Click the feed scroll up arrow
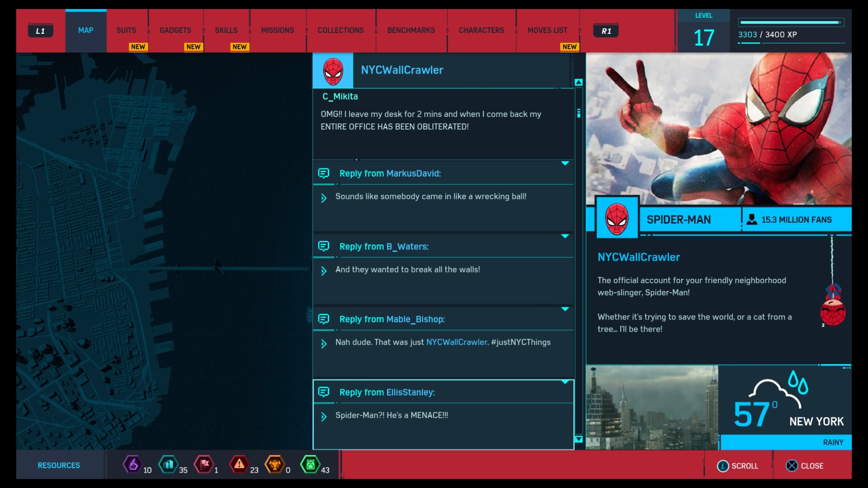The height and width of the screenshot is (488, 868). click(579, 83)
